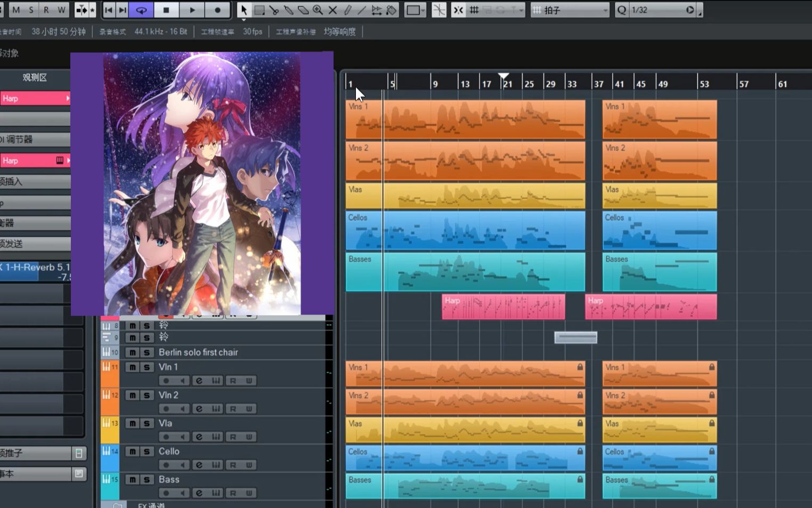Click the Play transport button

tap(192, 10)
